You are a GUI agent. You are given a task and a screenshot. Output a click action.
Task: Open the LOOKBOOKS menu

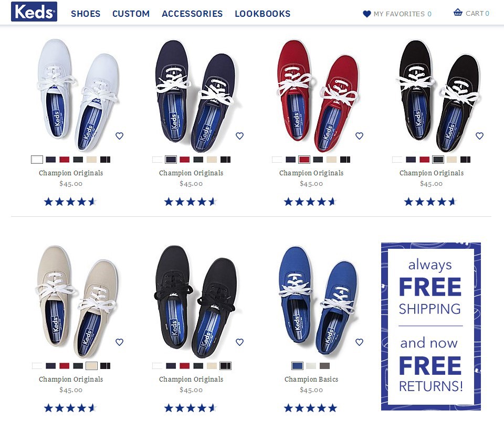pos(262,14)
